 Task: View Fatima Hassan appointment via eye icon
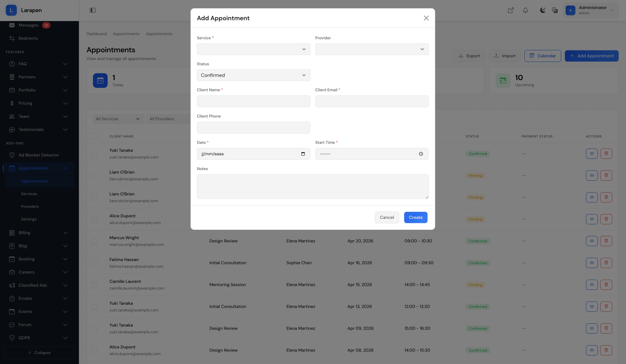click(592, 263)
